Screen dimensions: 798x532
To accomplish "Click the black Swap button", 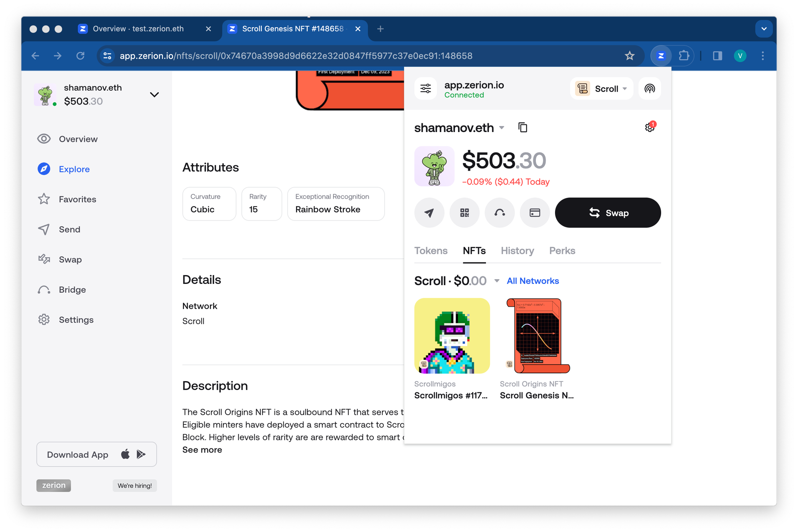I will 608,213.
